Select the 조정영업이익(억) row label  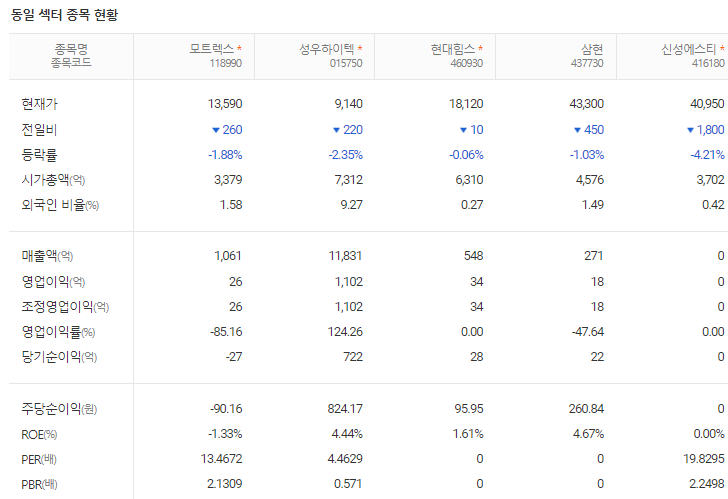pos(65,306)
